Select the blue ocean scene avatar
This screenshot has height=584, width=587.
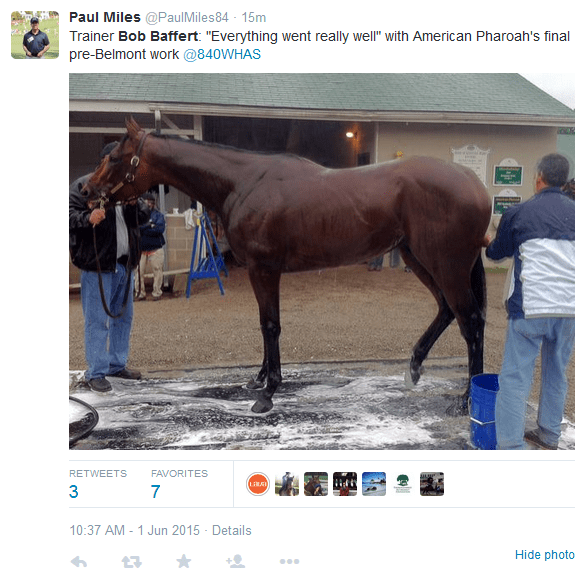point(374,484)
